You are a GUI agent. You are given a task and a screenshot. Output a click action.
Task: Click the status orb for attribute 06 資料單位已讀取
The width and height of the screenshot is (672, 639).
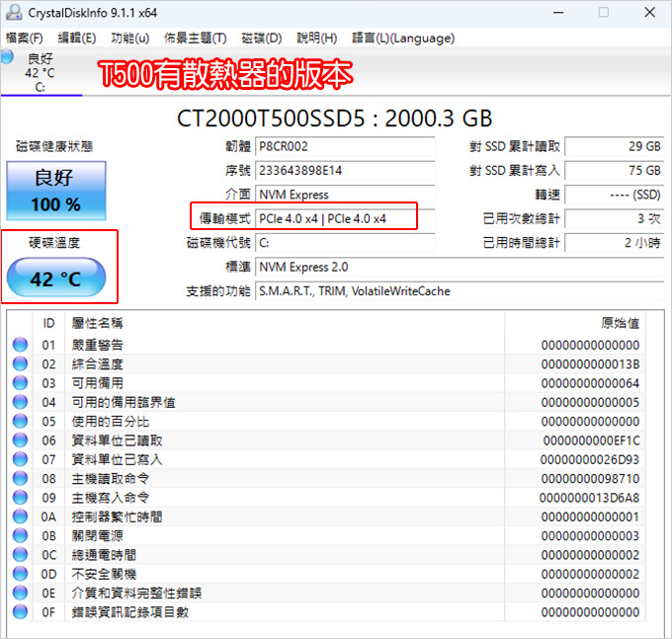point(20,439)
